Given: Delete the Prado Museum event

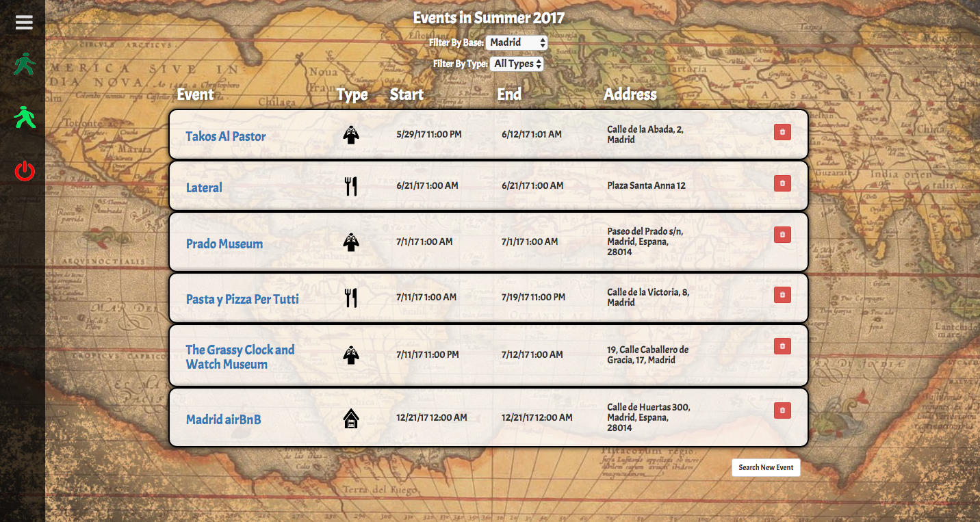Looking at the screenshot, I should point(782,235).
